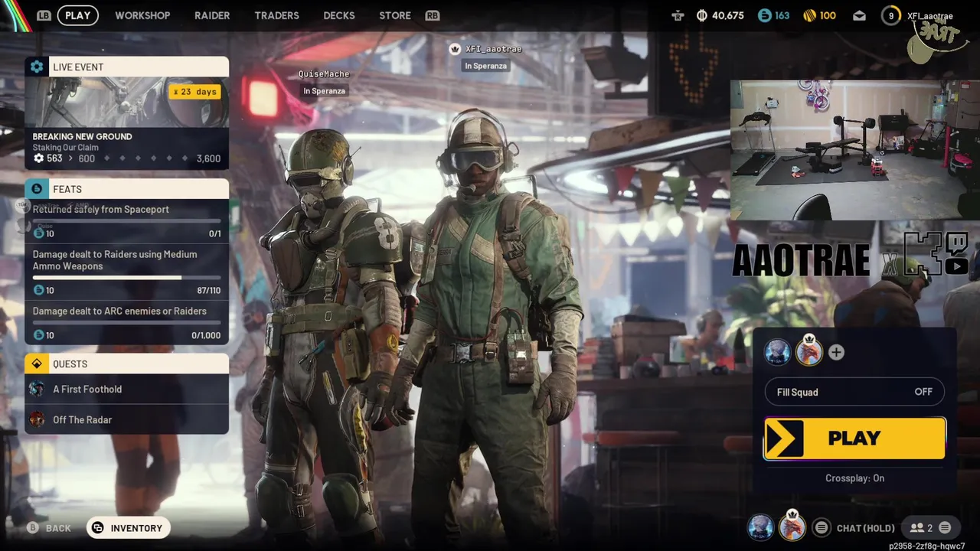This screenshot has height=551, width=980.
Task: Click 'Returned safely from Spaceport' feat
Action: [x=101, y=210]
